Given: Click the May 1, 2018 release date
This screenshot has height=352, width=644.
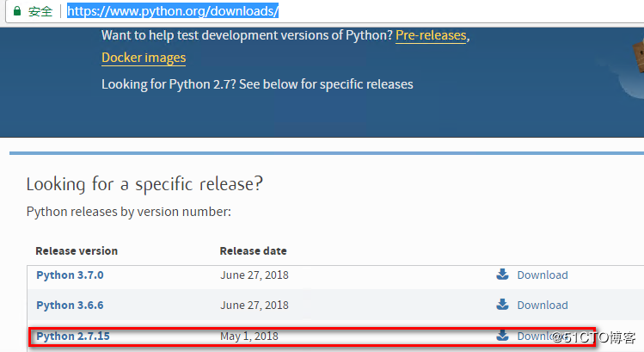Looking at the screenshot, I should (x=249, y=337).
